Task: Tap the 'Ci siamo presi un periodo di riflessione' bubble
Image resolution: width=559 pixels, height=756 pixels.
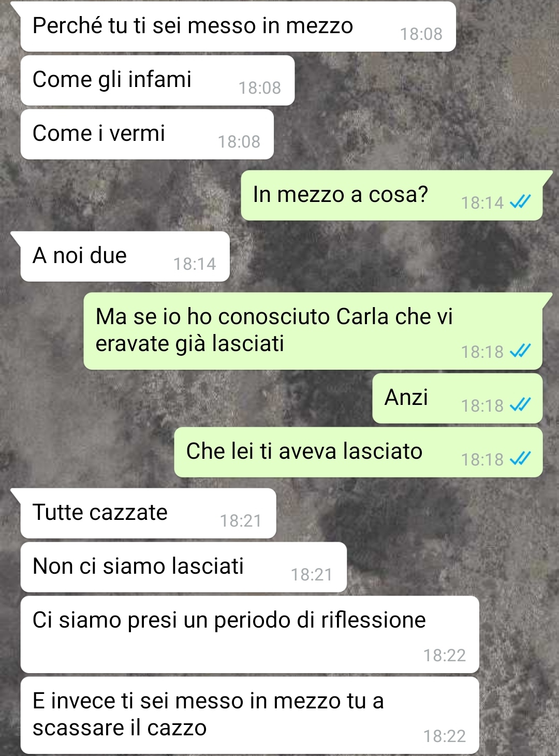Action: coord(250,634)
